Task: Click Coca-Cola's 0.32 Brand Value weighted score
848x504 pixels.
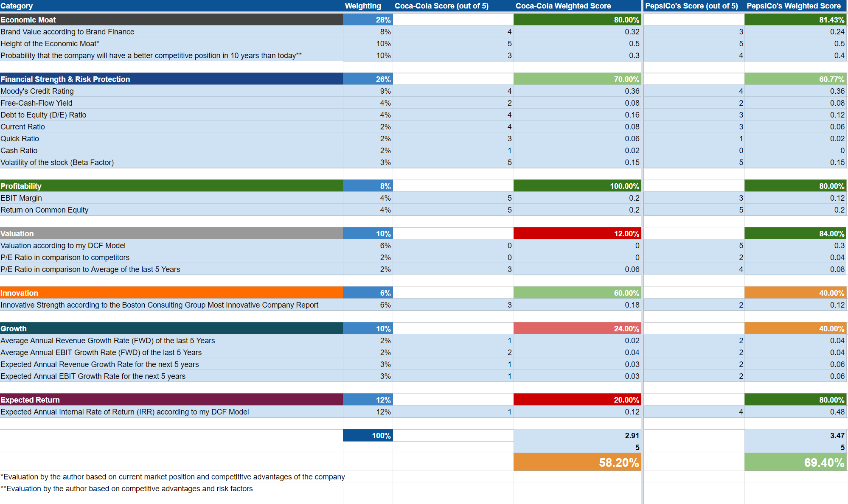Action: (577, 31)
